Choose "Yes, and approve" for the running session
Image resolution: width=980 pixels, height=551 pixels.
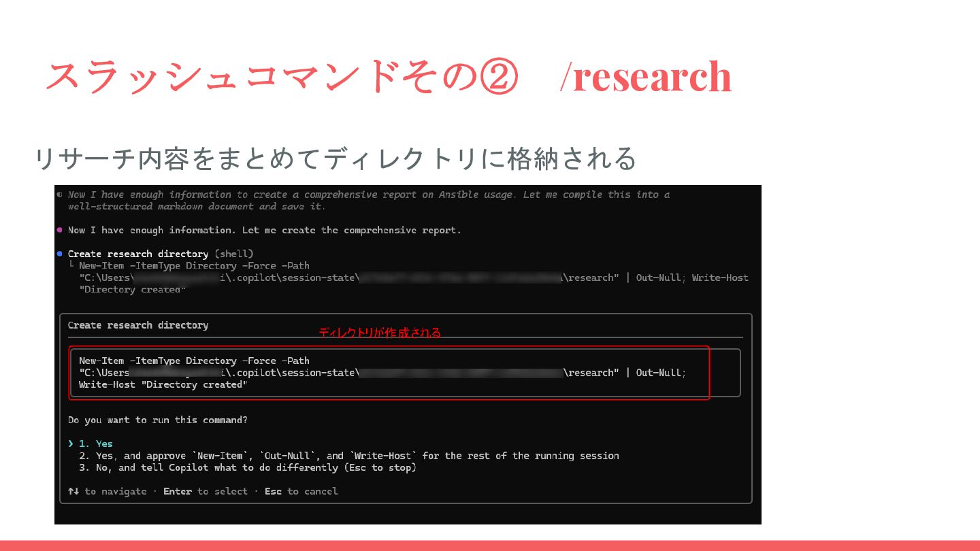tap(349, 456)
